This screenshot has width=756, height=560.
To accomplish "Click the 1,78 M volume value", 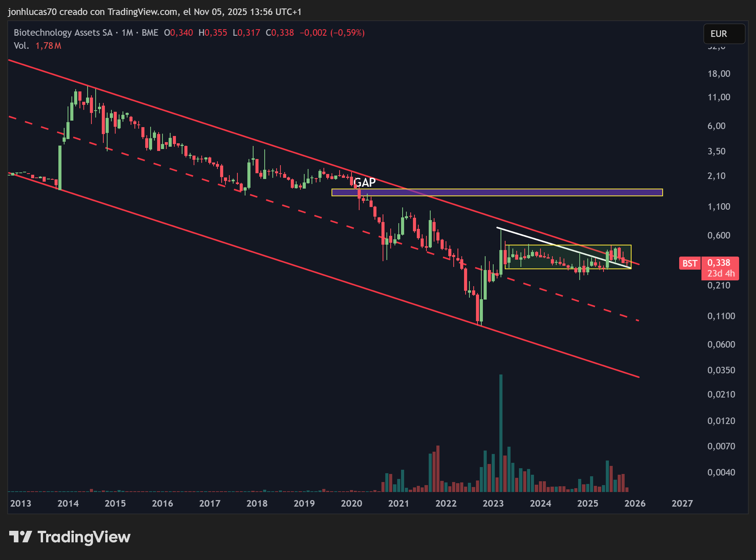I will [48, 46].
